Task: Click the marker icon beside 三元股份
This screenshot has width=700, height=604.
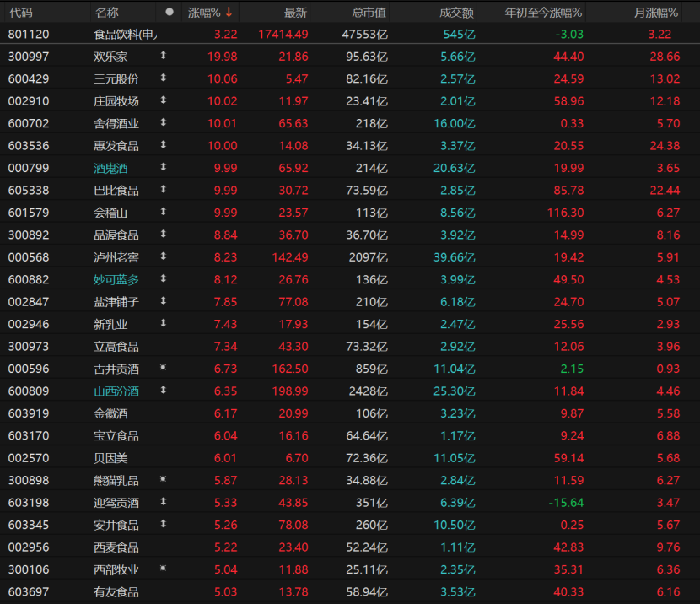Action: (164, 78)
